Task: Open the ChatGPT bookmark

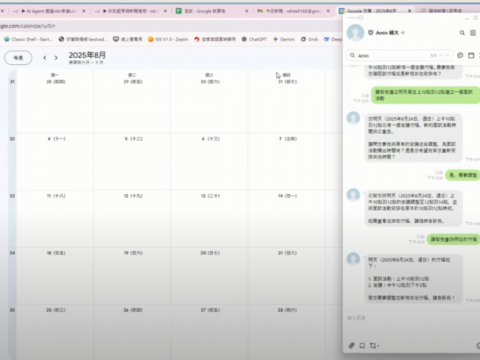Action: (x=254, y=39)
